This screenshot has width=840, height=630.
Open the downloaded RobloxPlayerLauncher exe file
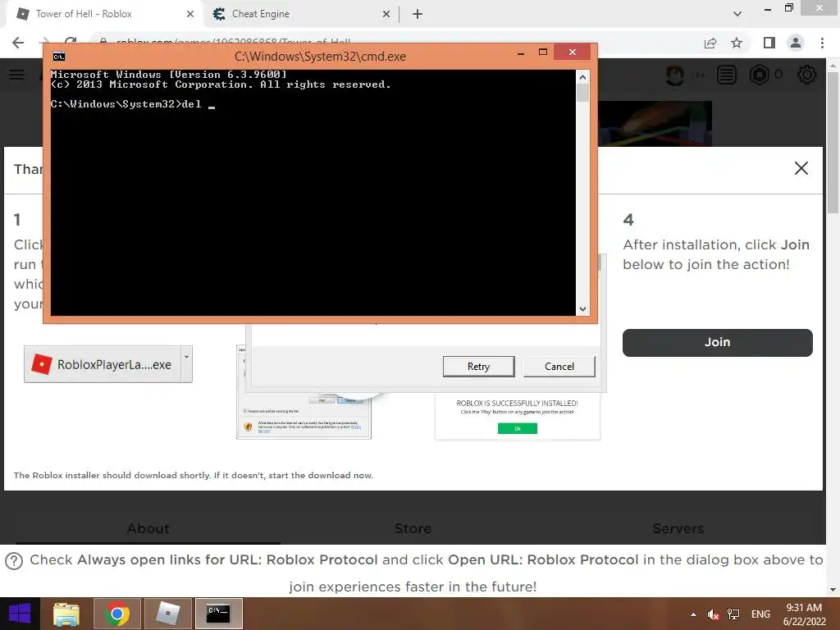point(103,364)
